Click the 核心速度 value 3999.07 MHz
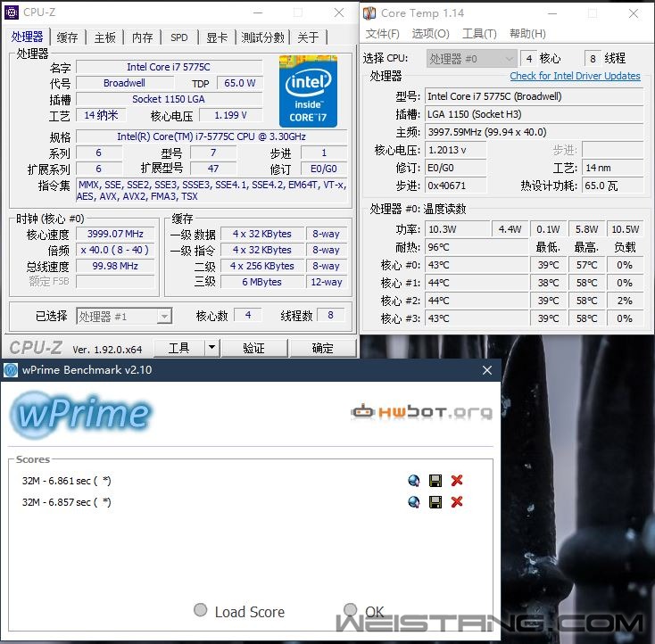This screenshot has height=644, width=655. pos(115,234)
